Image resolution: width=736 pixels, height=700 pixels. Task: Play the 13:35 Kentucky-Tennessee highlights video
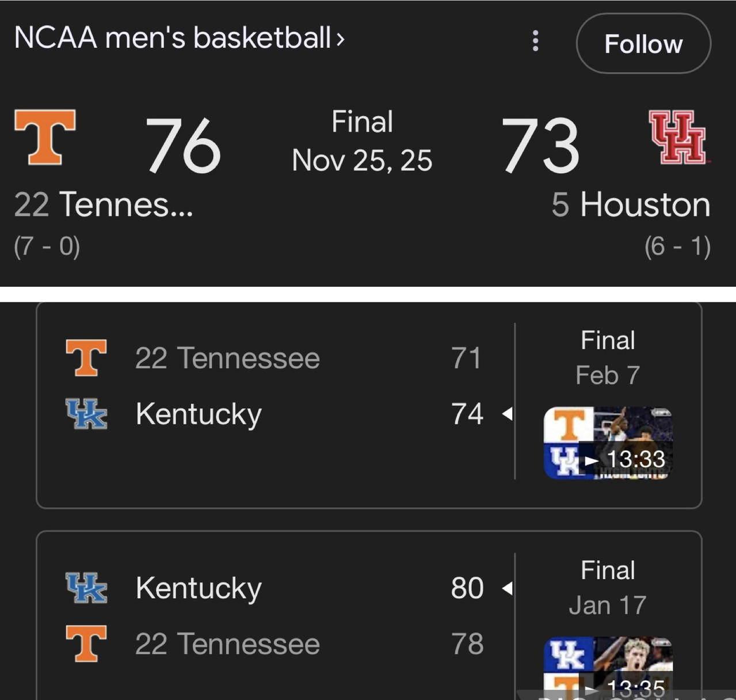(x=608, y=668)
